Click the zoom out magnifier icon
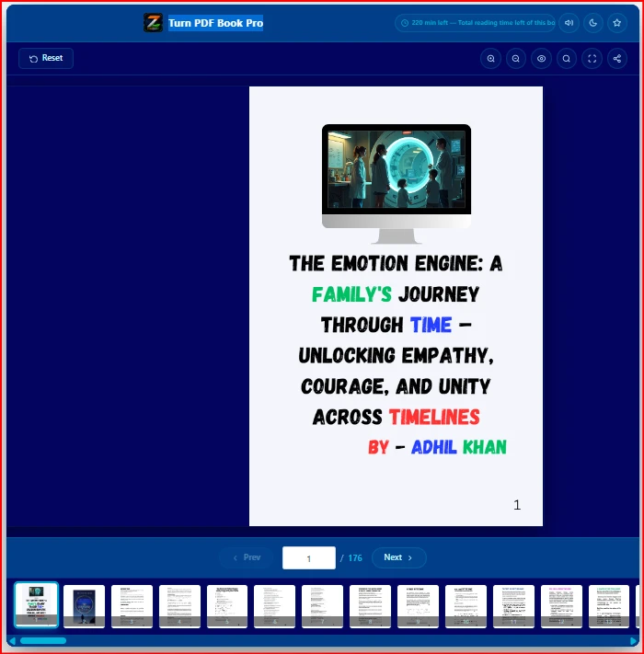The height and width of the screenshot is (654, 644). tap(516, 58)
